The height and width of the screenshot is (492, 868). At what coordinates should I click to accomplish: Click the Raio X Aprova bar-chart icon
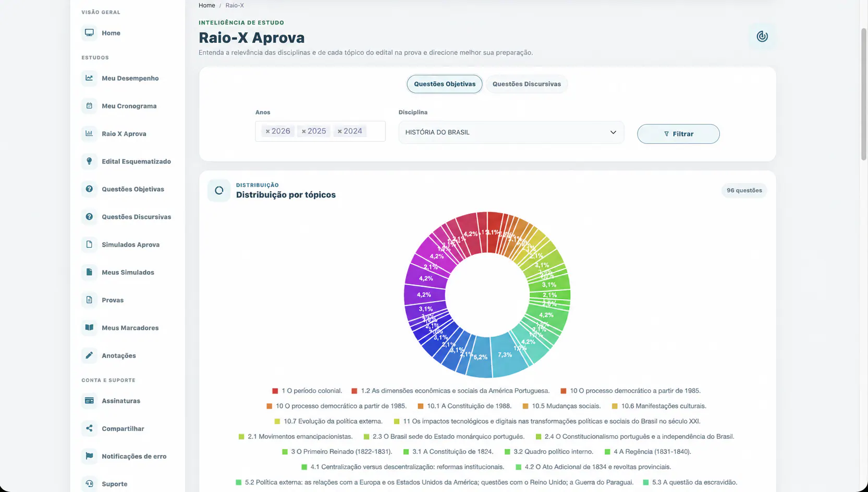tap(89, 133)
